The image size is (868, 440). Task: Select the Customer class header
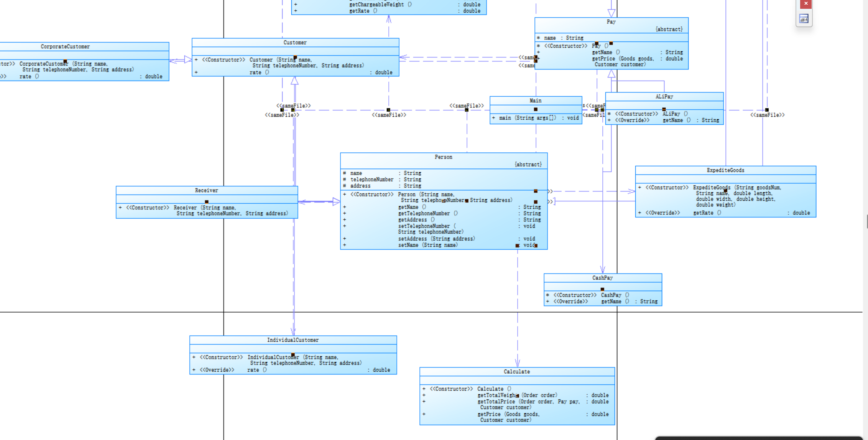pos(295,43)
